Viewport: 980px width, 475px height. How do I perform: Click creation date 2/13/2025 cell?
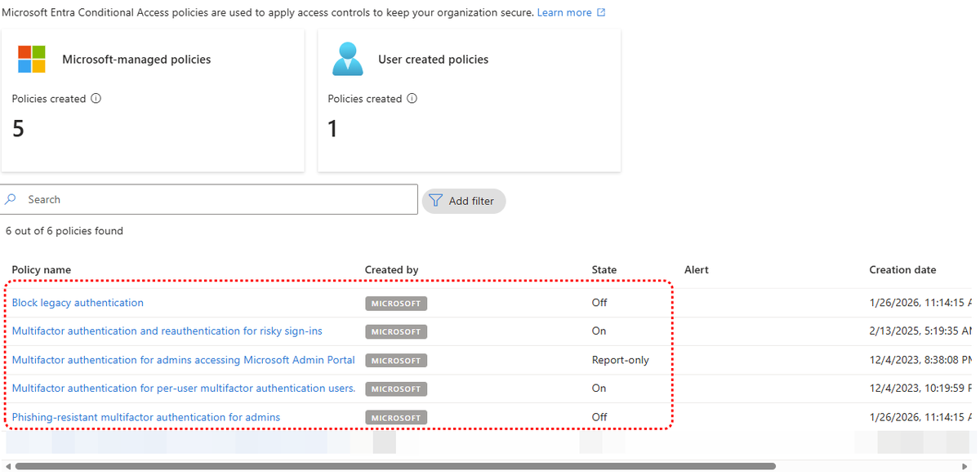pyautogui.click(x=921, y=331)
